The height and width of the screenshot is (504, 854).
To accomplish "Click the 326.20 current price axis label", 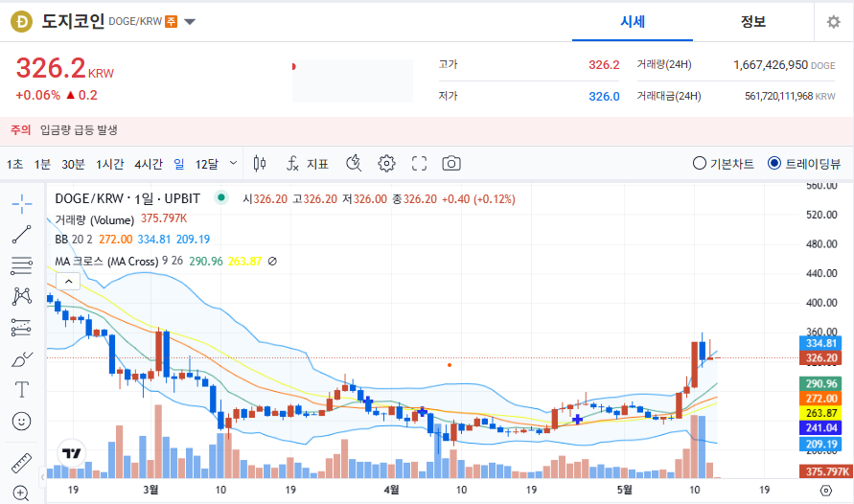I will point(820,358).
